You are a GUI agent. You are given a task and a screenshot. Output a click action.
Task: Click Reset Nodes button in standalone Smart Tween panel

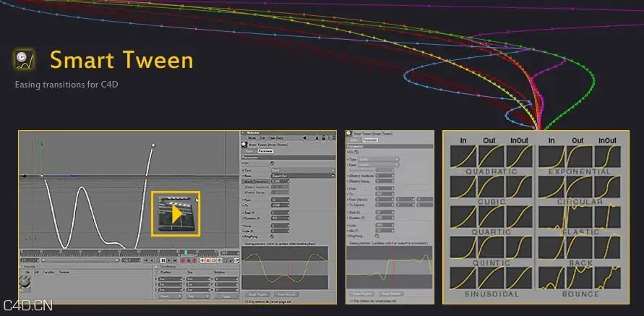pyautogui.click(x=391, y=294)
